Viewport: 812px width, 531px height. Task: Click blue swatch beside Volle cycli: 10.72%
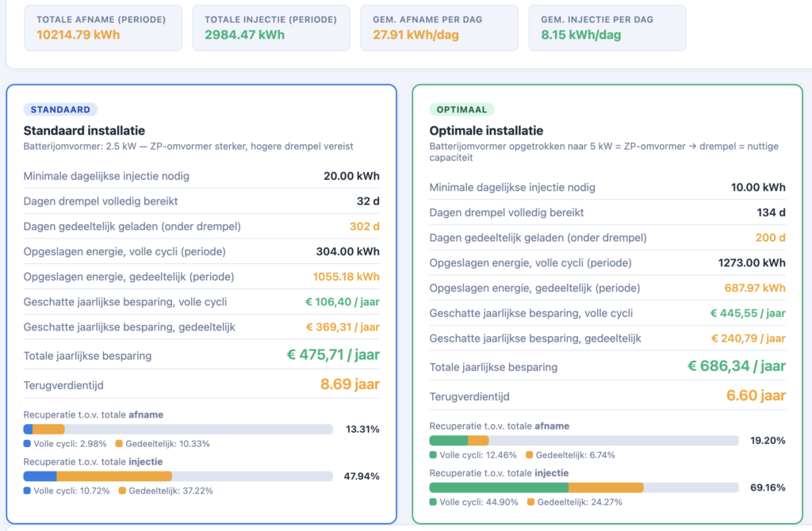point(27,491)
